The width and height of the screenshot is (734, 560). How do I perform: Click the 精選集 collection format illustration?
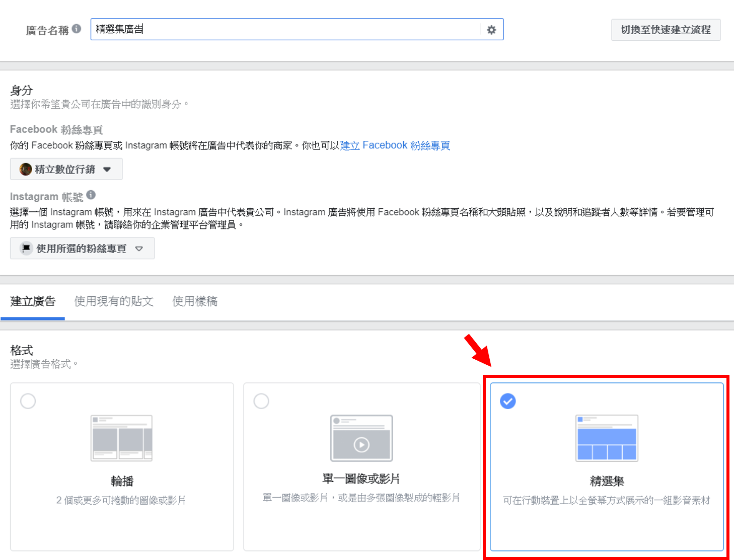coord(606,438)
